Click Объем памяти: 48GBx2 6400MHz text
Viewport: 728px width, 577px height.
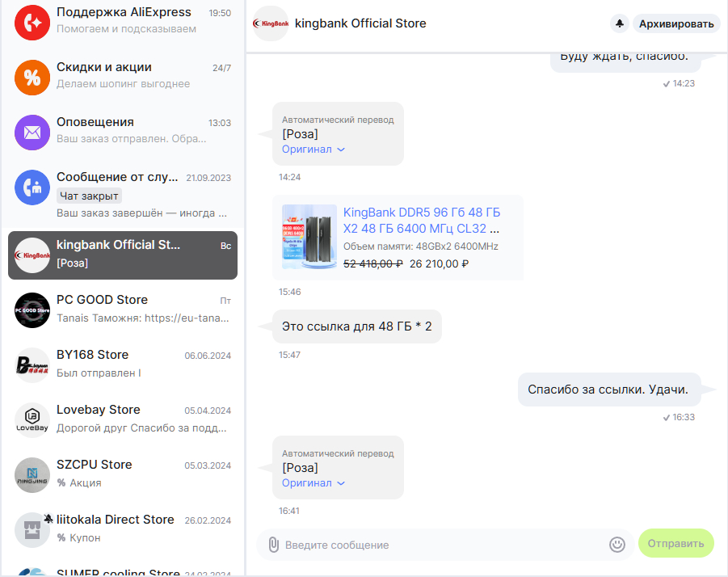coord(421,246)
